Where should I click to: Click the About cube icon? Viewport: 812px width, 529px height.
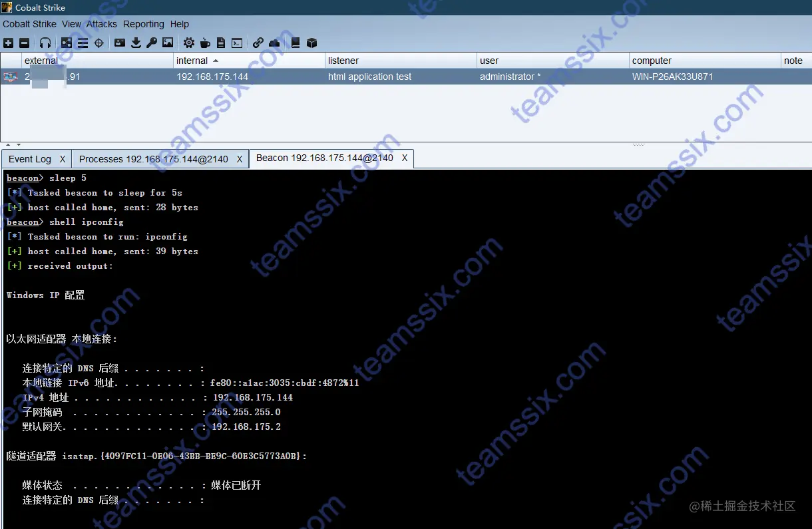[311, 43]
